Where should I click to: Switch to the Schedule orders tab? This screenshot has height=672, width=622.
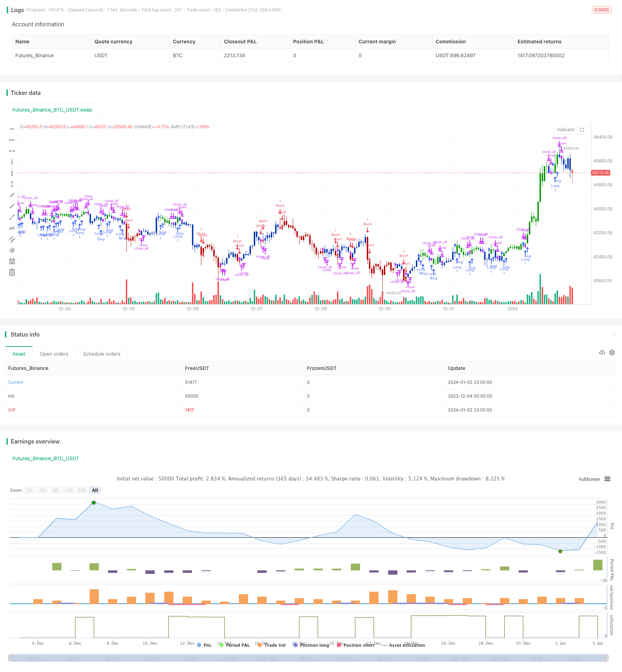coord(102,354)
